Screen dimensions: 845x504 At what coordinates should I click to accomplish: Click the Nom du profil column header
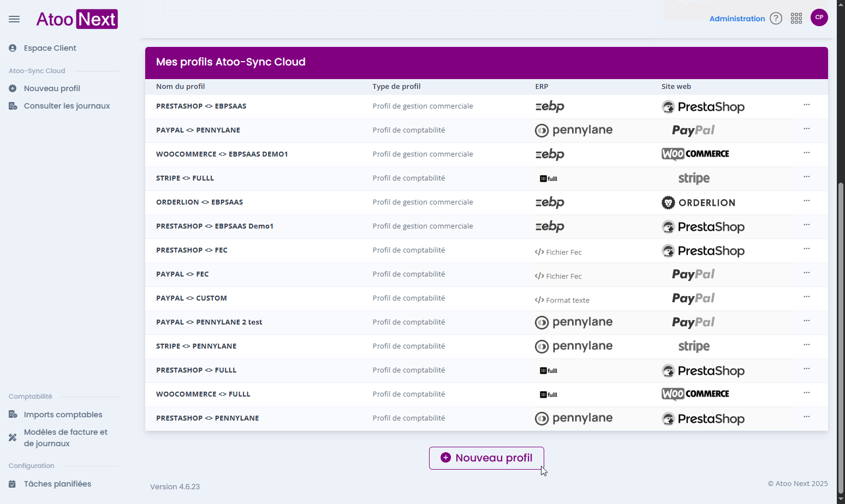[180, 86]
